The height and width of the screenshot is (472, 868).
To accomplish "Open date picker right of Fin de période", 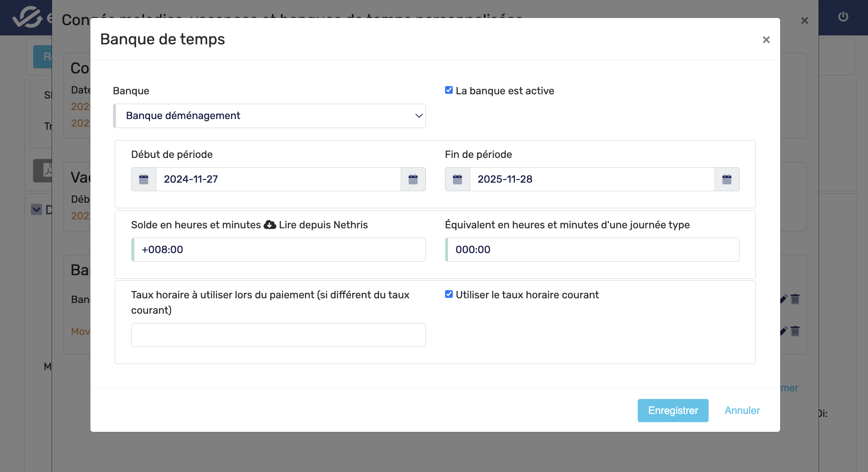I will [726, 179].
